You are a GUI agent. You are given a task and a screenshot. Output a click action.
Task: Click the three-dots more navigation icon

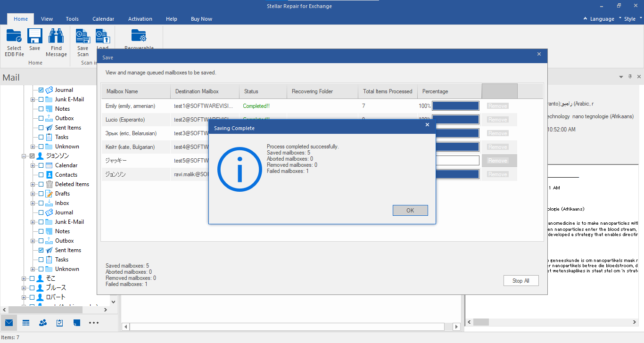(x=94, y=323)
